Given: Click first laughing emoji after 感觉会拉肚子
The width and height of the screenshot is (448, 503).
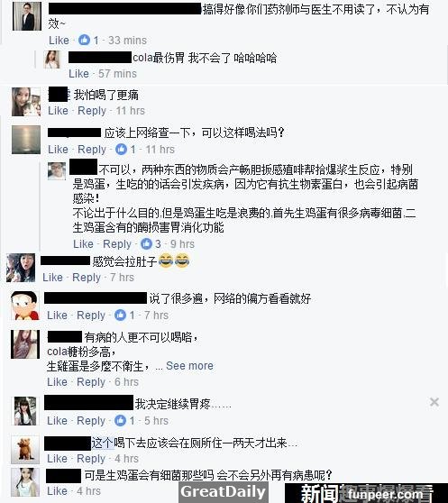Looking at the screenshot, I should coord(166,261).
